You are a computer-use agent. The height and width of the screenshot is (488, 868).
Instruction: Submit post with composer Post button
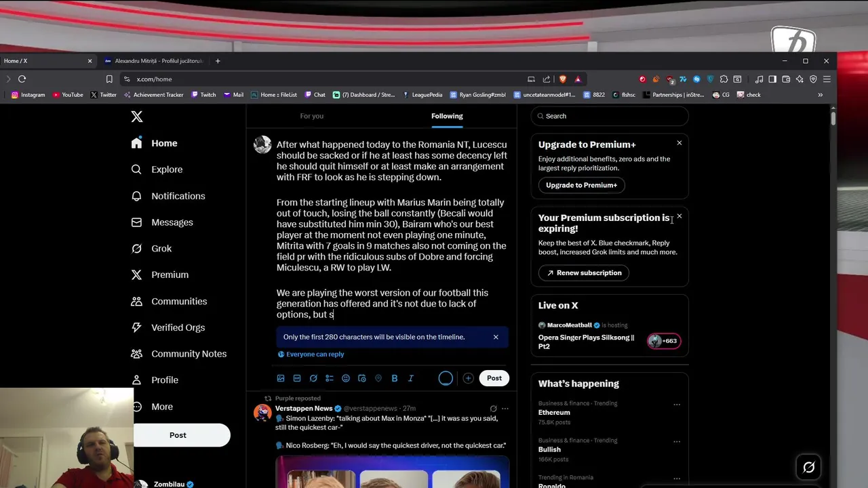click(x=494, y=378)
